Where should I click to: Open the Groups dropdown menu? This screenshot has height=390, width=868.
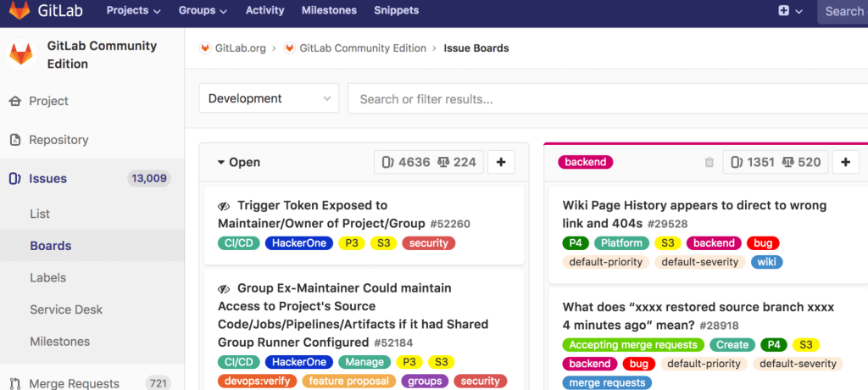click(x=203, y=10)
